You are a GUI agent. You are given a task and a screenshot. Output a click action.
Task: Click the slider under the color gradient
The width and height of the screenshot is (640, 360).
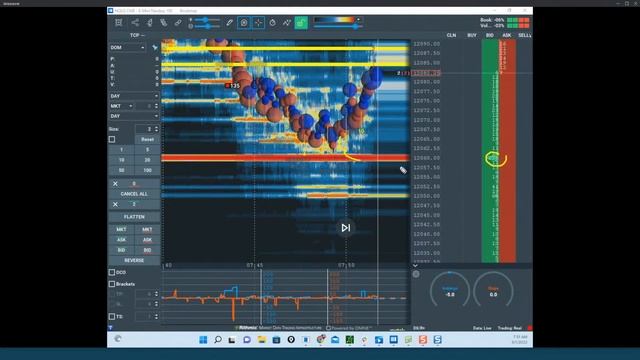click(338, 27)
